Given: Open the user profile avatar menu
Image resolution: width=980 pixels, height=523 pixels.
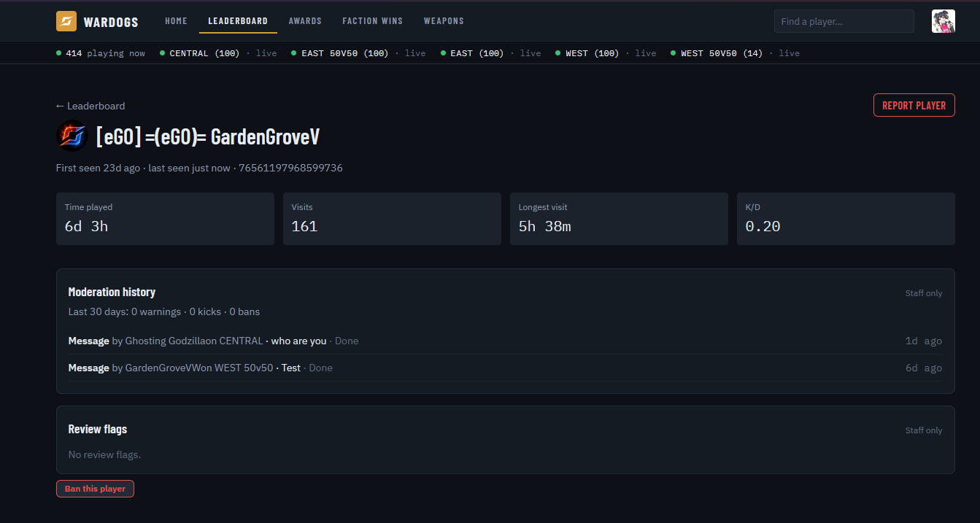Looking at the screenshot, I should click(x=943, y=21).
